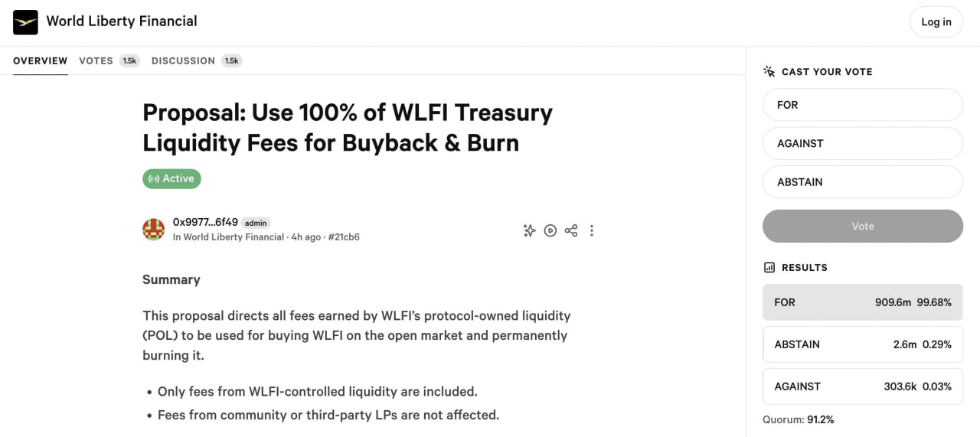Select the FOR vote option
Viewport: 980px width, 437px height.
point(863,105)
